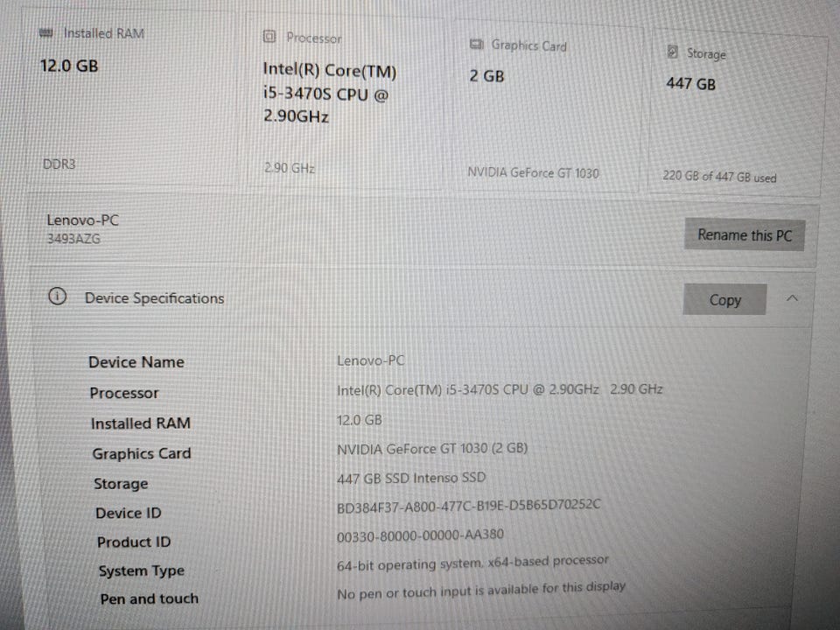Collapse the Device Specifications section chevron
Image resolution: width=840 pixels, height=630 pixels.
(792, 298)
